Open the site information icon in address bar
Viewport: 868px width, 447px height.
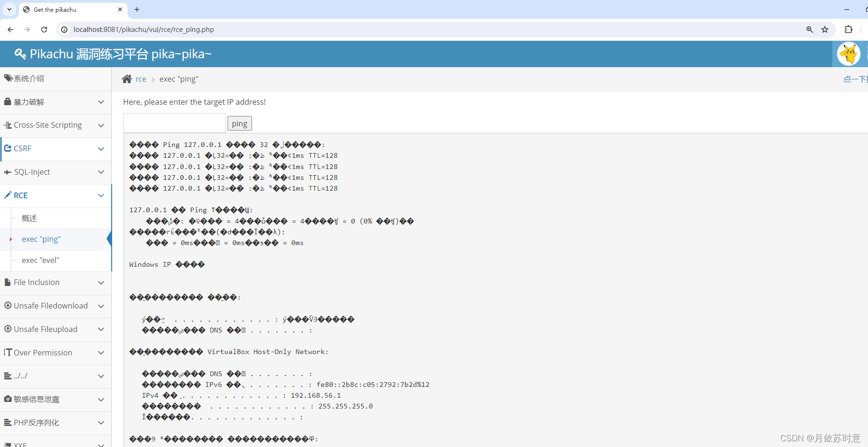click(x=64, y=29)
